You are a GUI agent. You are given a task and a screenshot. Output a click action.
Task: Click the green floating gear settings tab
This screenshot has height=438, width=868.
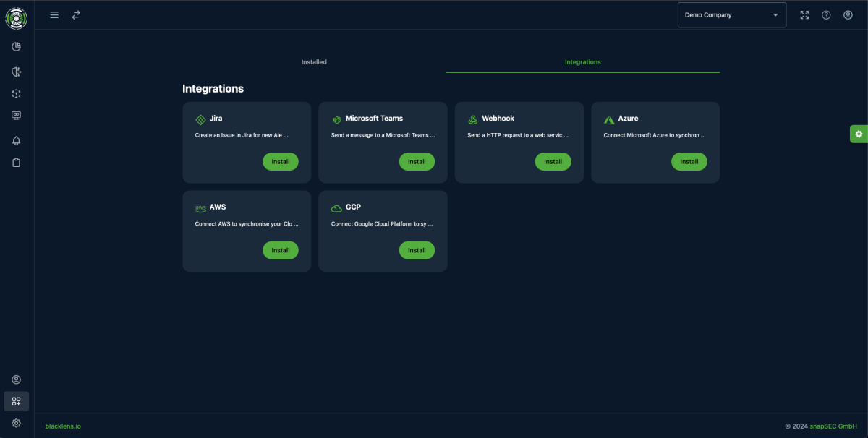[859, 134]
